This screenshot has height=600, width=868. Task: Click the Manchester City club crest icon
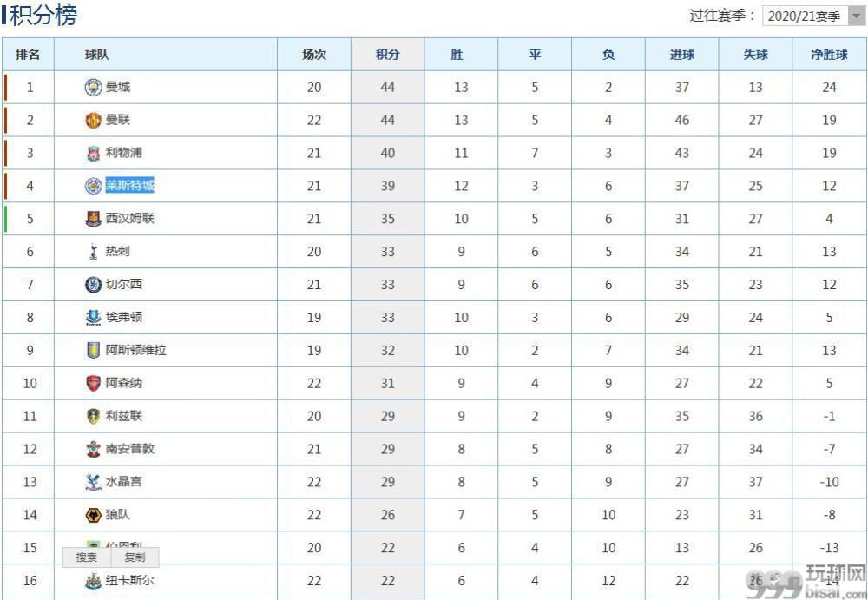pos(93,87)
